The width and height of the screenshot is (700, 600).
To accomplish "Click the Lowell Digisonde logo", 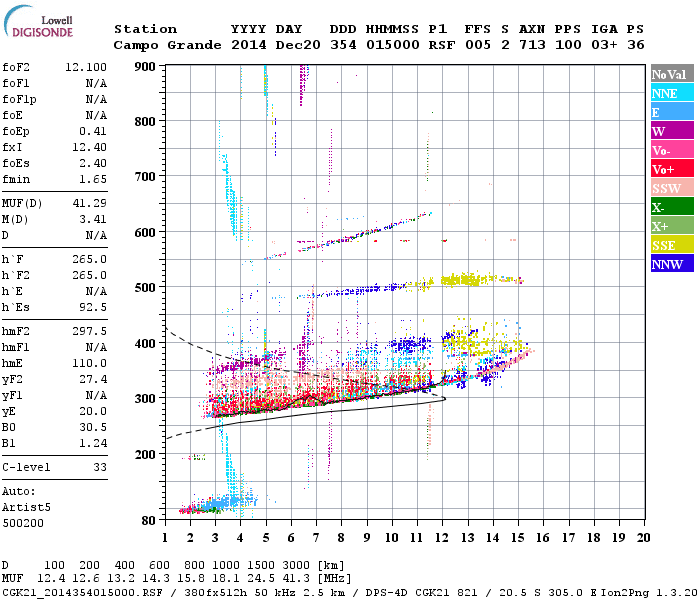I will click(39, 22).
